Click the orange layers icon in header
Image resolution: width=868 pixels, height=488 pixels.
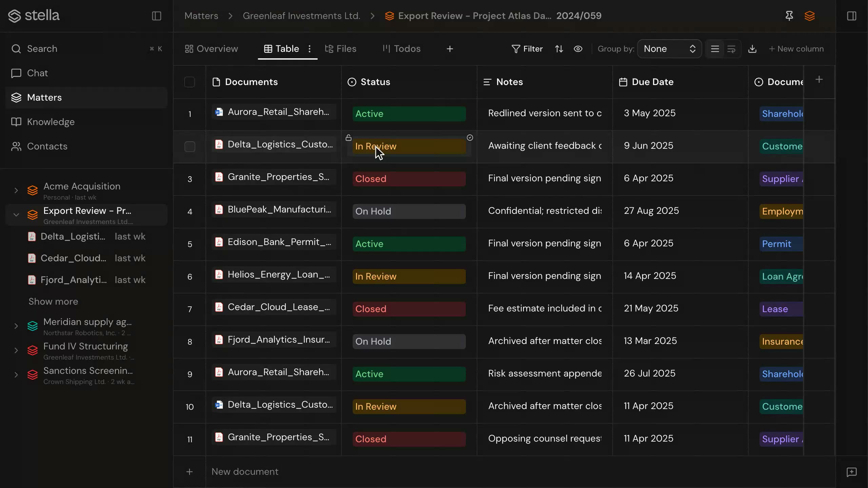809,16
